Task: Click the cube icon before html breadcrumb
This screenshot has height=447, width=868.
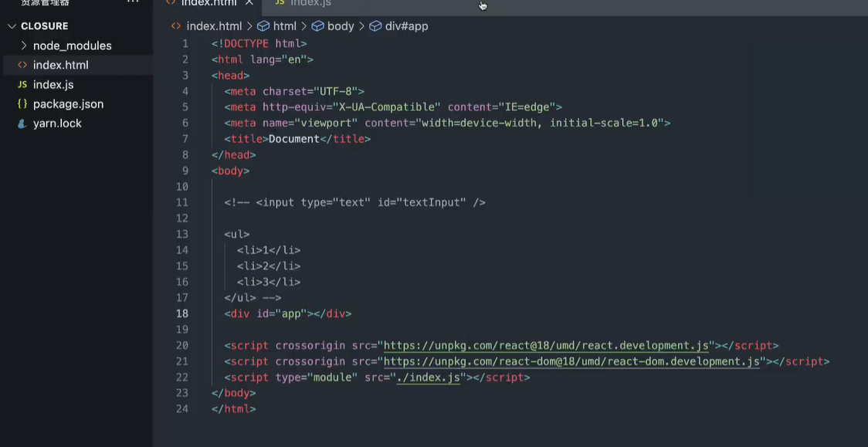Action: pos(263,26)
